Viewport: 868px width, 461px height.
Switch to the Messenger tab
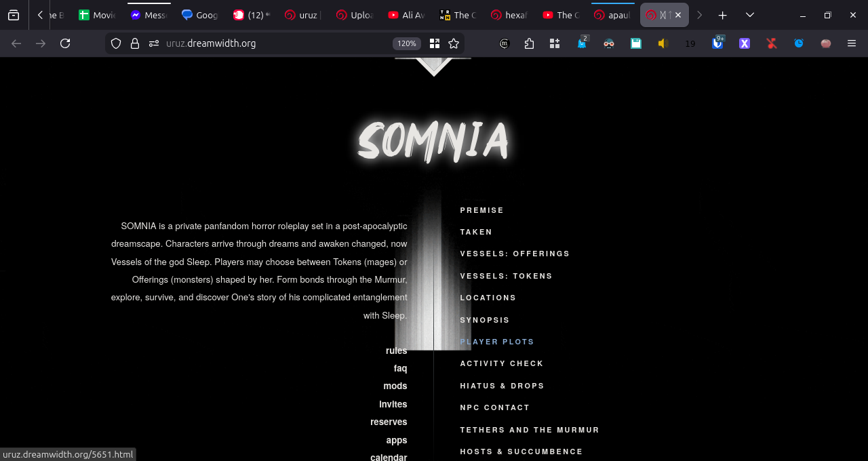click(149, 15)
